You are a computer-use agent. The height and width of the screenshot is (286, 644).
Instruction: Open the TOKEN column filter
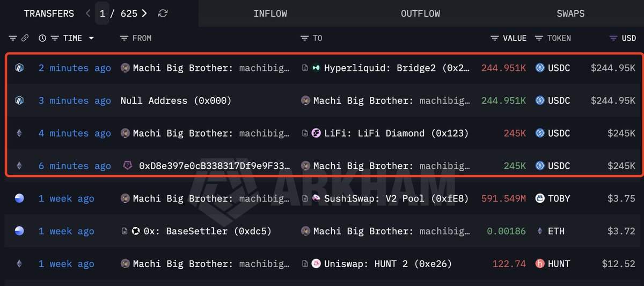(x=538, y=38)
